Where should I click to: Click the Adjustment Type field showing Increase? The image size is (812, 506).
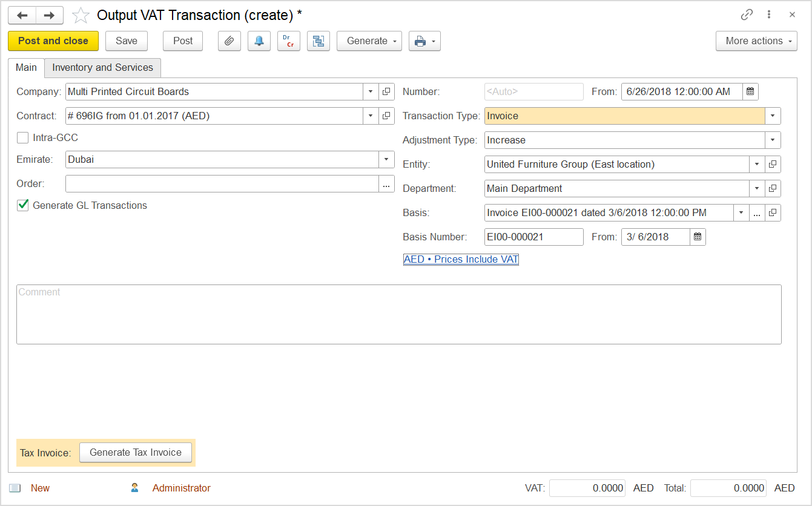625,140
